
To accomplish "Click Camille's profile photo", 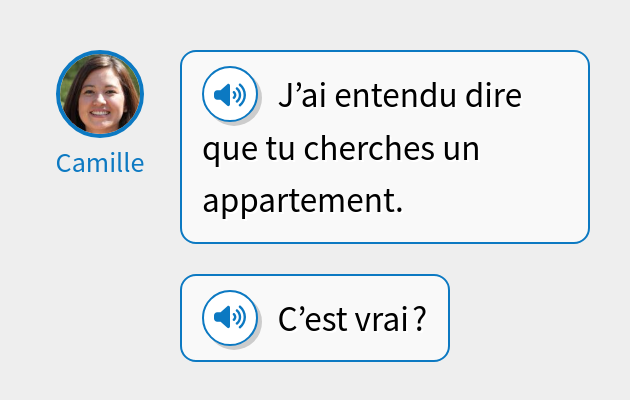I will pyautogui.click(x=100, y=93).
